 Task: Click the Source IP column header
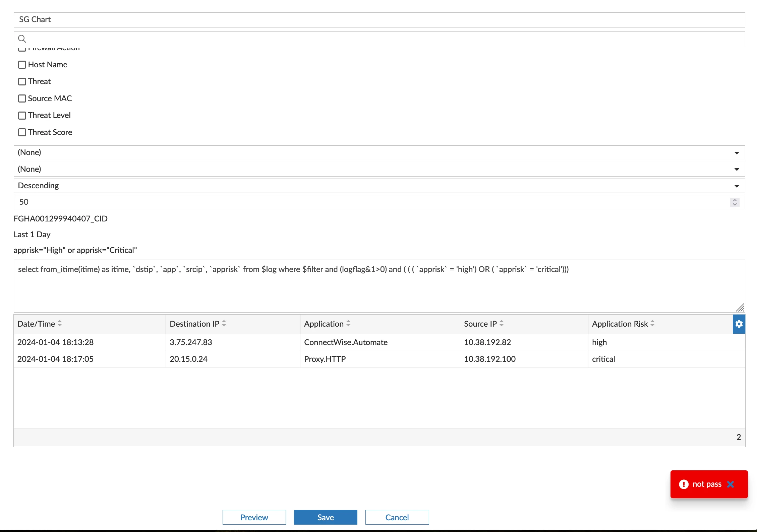pos(524,324)
